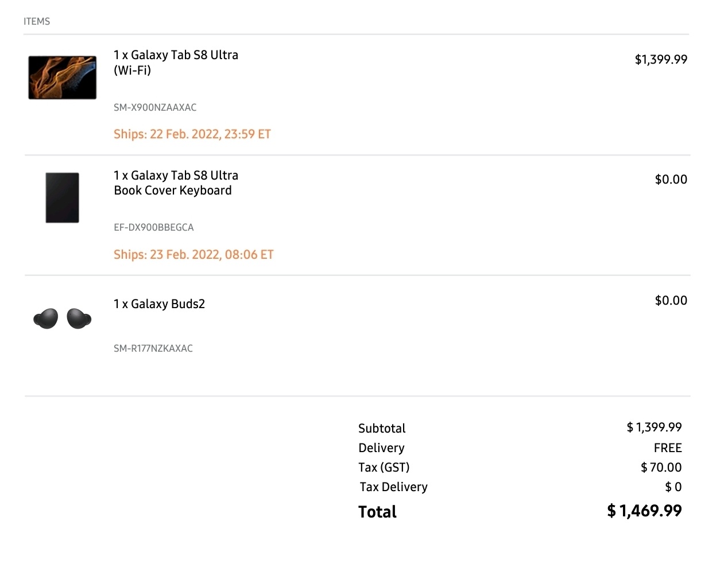Click the ITEMS section heading
728x564 pixels.
pos(37,21)
